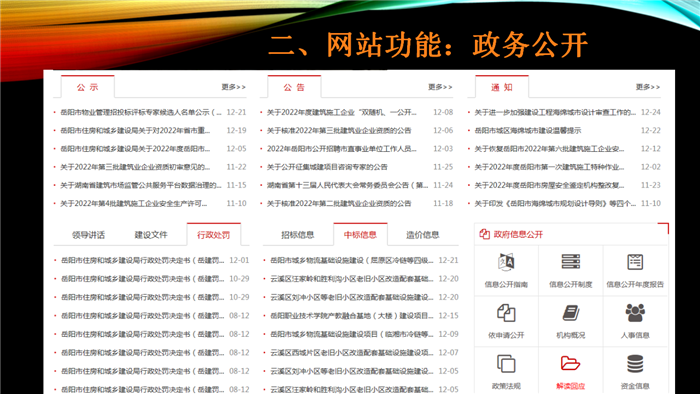Open the 行政处罚决定书 item dated 12-01

tap(142, 260)
